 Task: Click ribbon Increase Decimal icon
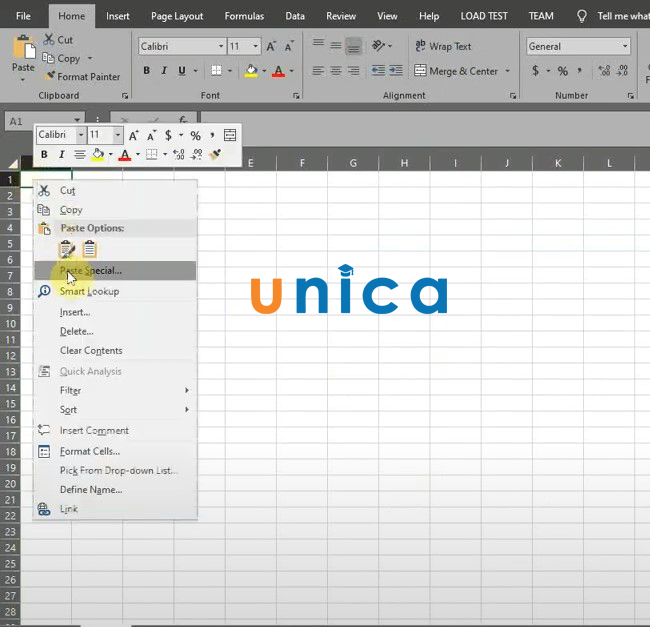pos(604,70)
